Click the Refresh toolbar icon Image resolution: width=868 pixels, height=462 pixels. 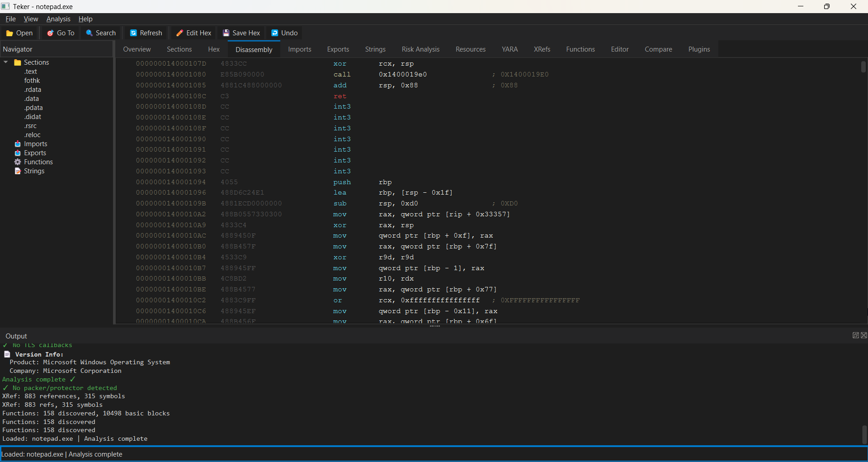[133, 33]
